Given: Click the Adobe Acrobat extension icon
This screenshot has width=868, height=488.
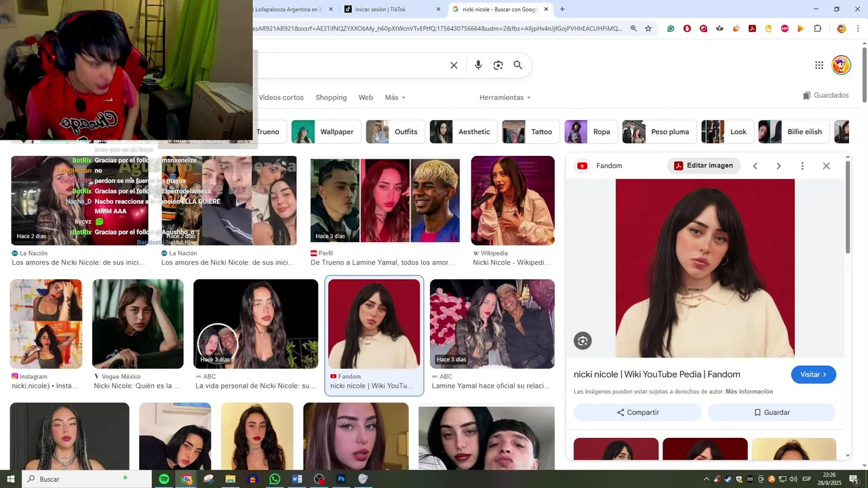Looking at the screenshot, I should click(752, 28).
